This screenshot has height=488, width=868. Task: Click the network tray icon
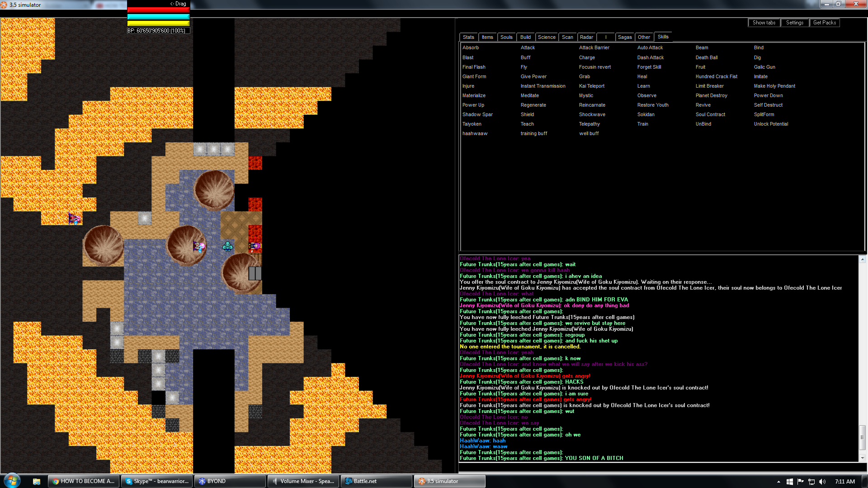point(811,481)
